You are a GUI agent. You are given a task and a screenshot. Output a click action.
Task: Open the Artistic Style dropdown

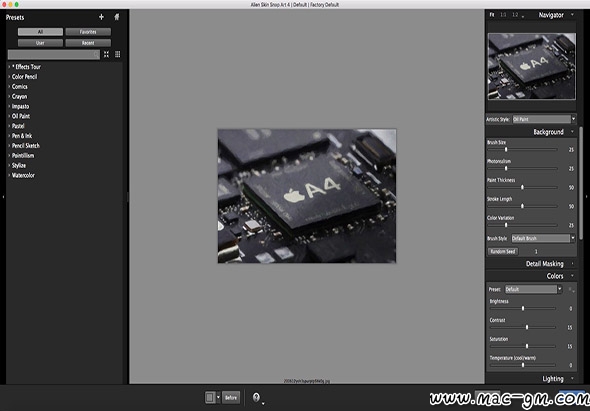point(544,119)
